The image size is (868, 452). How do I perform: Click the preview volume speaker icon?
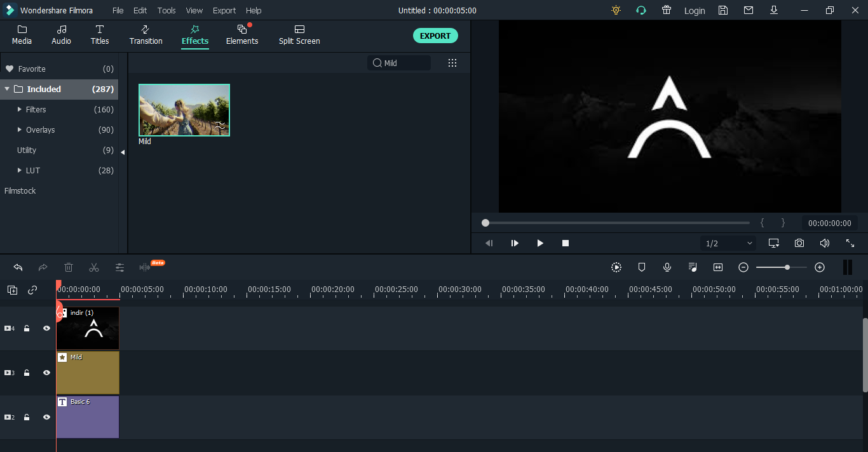[825, 243]
